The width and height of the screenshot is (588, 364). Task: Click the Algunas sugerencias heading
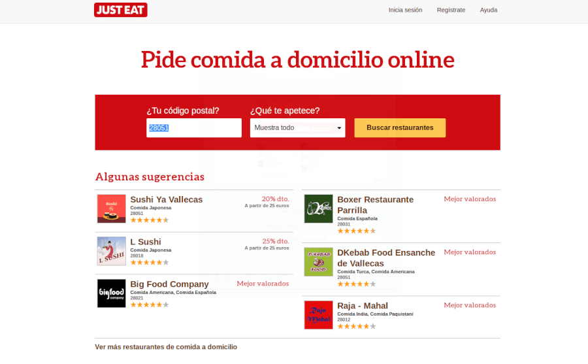tap(150, 176)
